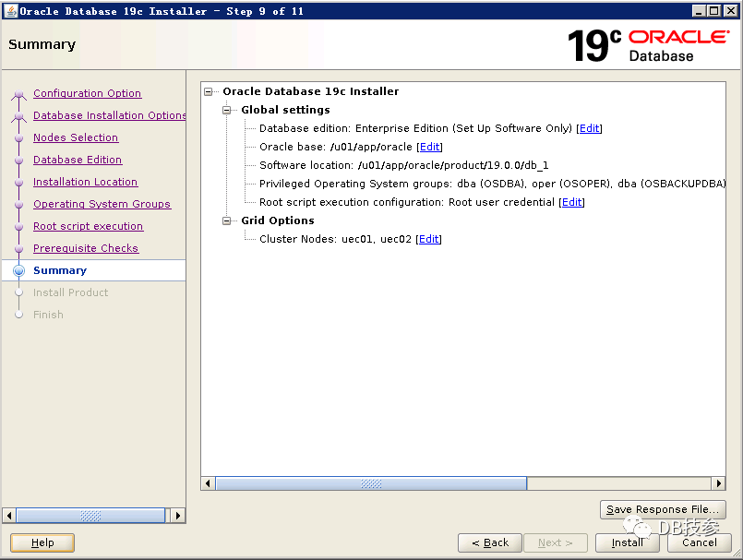Edit the Database edition setting

pos(589,128)
